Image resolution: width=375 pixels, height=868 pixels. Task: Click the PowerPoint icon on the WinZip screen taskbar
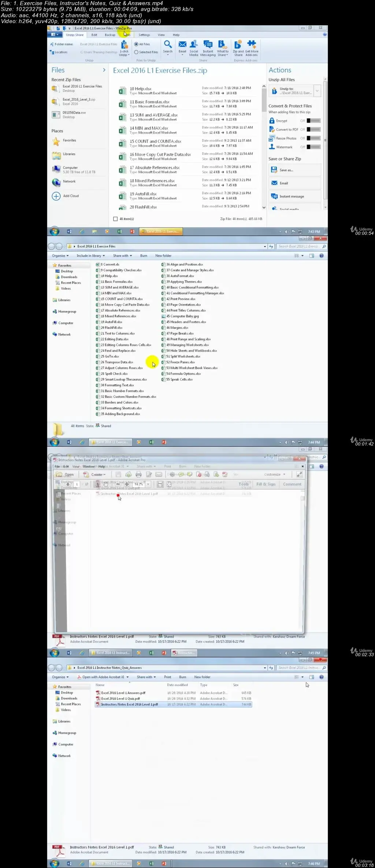click(132, 232)
